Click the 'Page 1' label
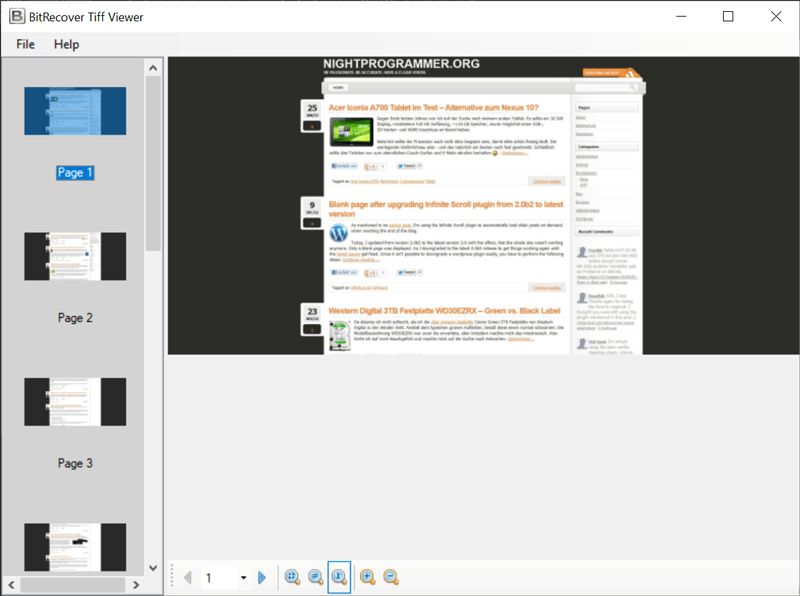The image size is (800, 596). [75, 172]
